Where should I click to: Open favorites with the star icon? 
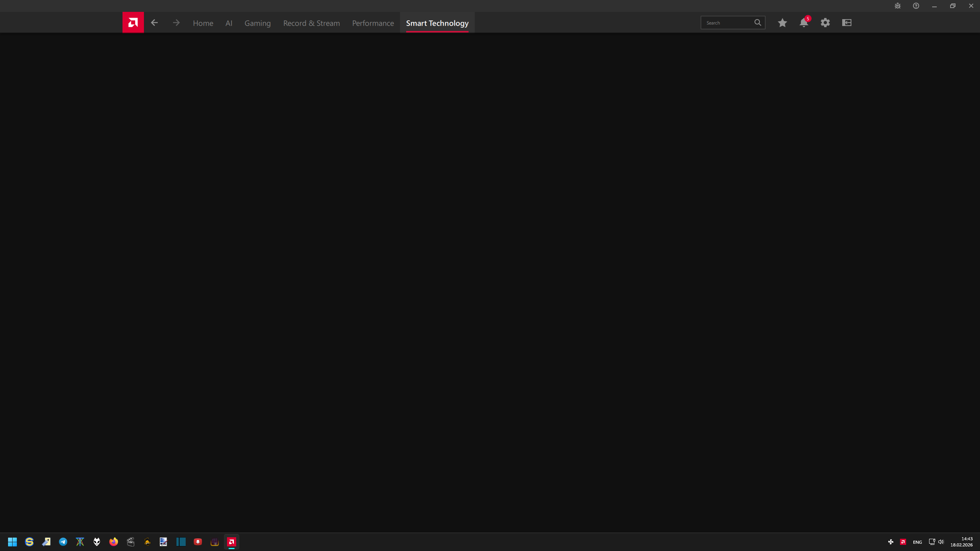782,23
